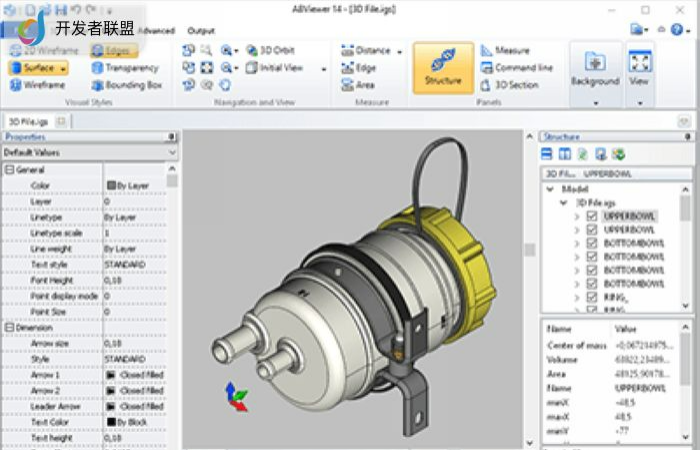700x450 pixels.
Task: Select the Surface visual style
Action: tap(38, 68)
